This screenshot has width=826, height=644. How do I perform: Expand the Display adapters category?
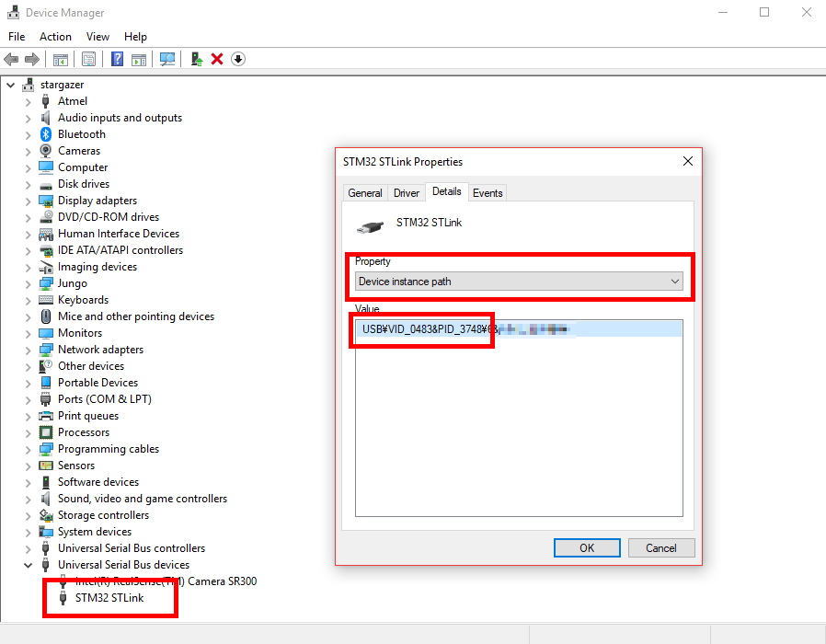(28, 201)
